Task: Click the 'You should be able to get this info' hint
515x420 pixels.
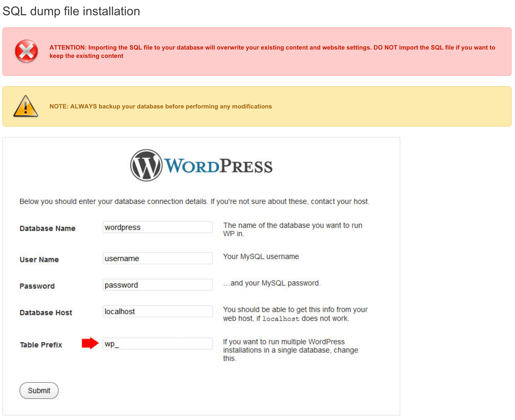Action: pos(295,314)
